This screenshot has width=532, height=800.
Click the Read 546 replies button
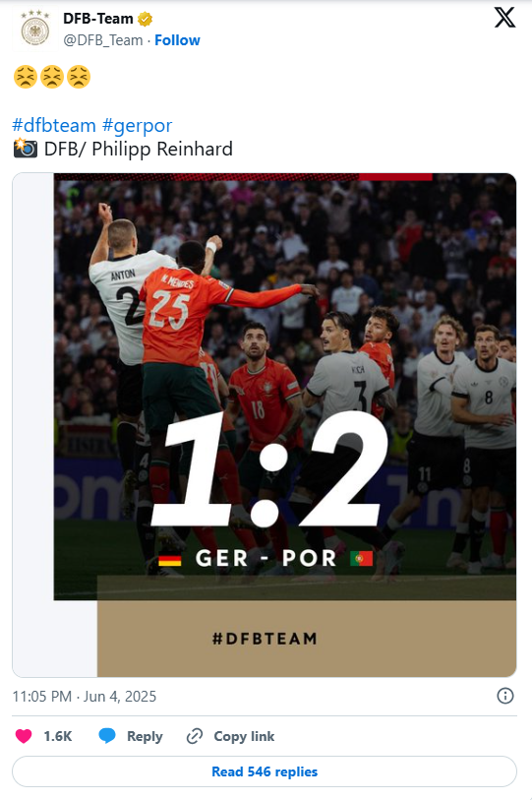click(265, 771)
